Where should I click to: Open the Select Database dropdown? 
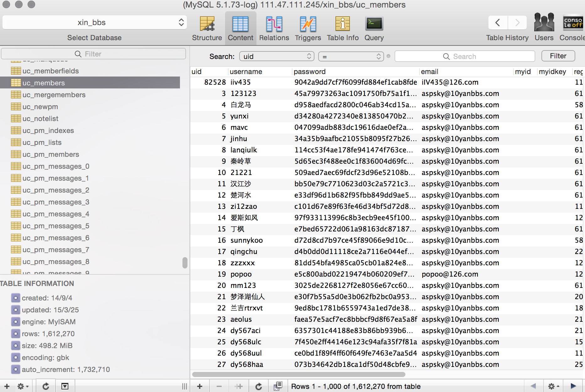click(x=94, y=23)
